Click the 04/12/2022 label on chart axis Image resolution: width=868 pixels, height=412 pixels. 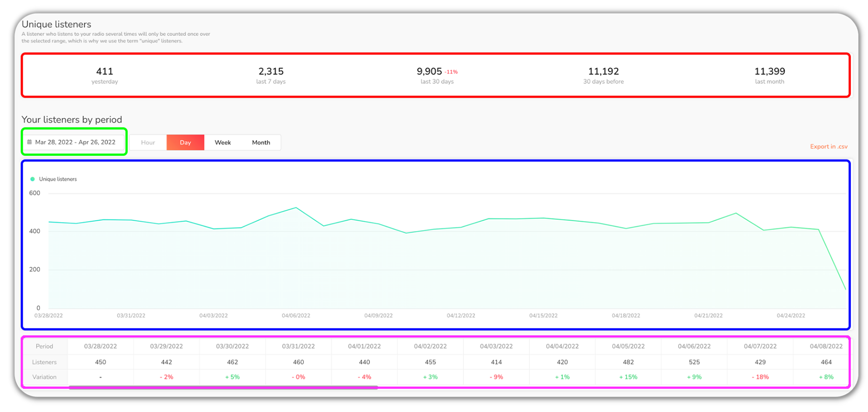461,316
